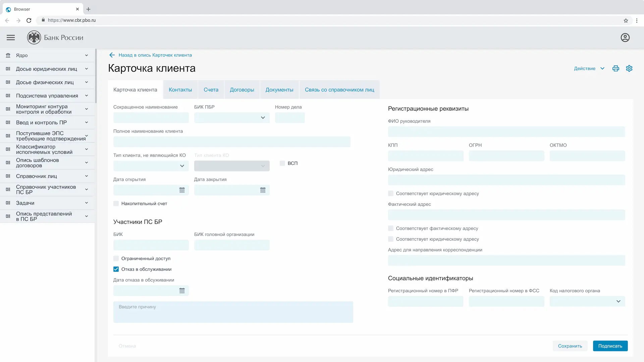644x362 pixels.
Task: Enable the ВСП checkbox
Action: click(282, 163)
